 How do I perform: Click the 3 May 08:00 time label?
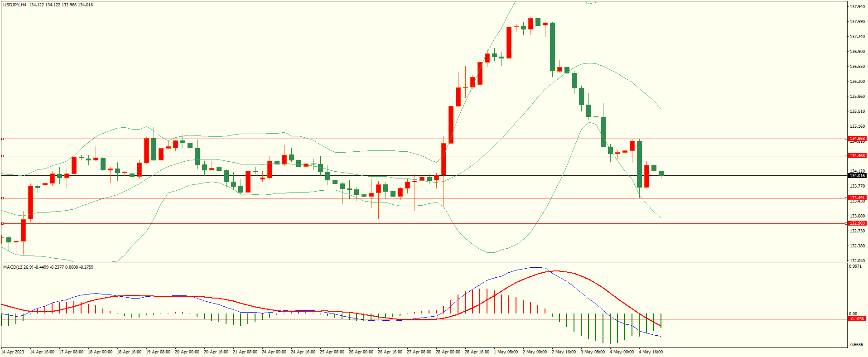593,352
